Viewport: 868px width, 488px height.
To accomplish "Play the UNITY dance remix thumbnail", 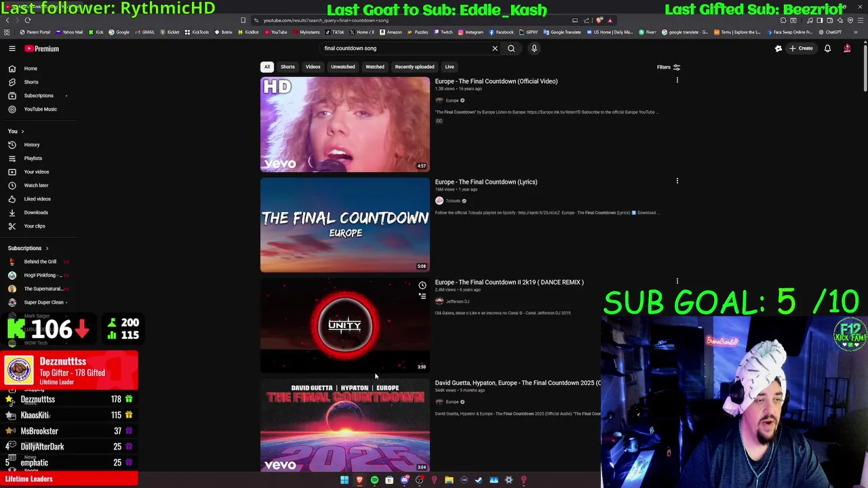I will point(345,325).
